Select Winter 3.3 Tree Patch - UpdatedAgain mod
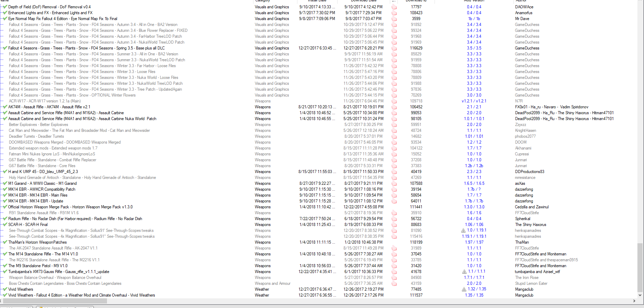The width and height of the screenshot is (644, 308). click(96, 89)
